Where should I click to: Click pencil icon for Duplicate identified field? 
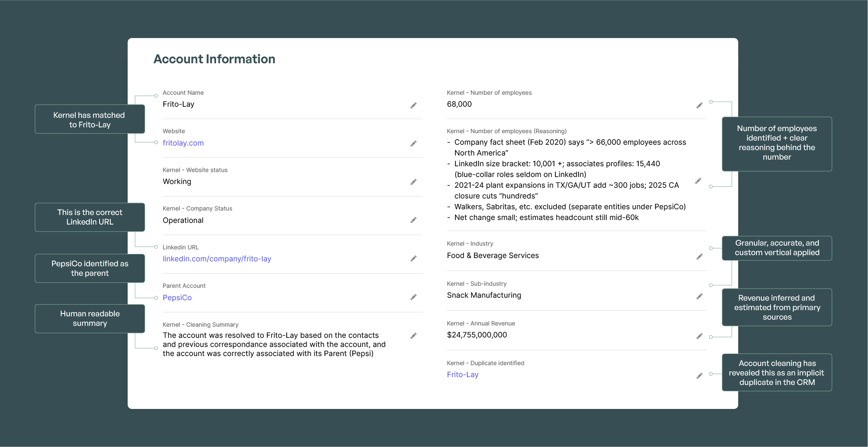(699, 376)
